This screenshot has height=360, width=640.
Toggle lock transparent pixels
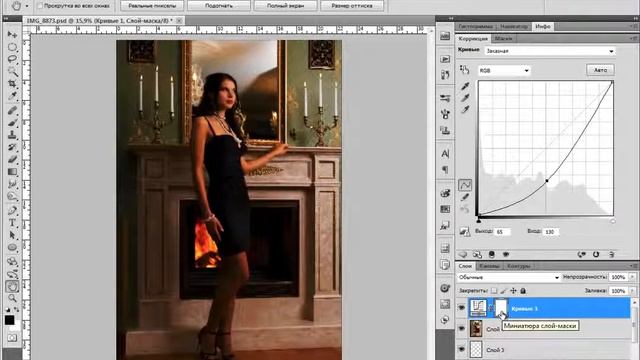pos(494,291)
